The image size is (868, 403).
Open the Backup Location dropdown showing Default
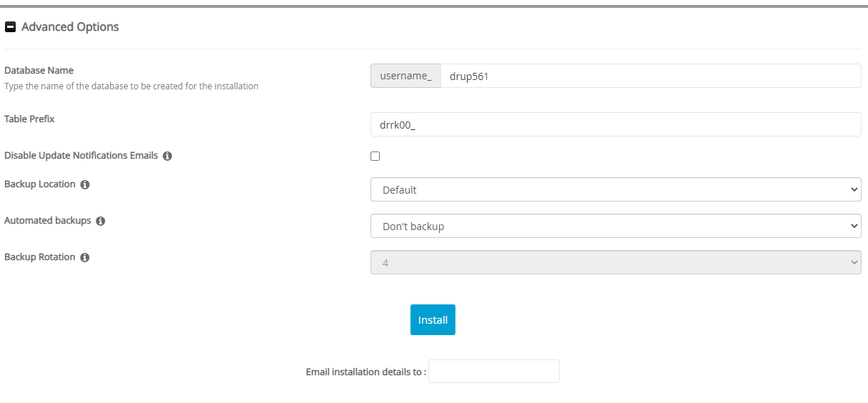coord(615,190)
